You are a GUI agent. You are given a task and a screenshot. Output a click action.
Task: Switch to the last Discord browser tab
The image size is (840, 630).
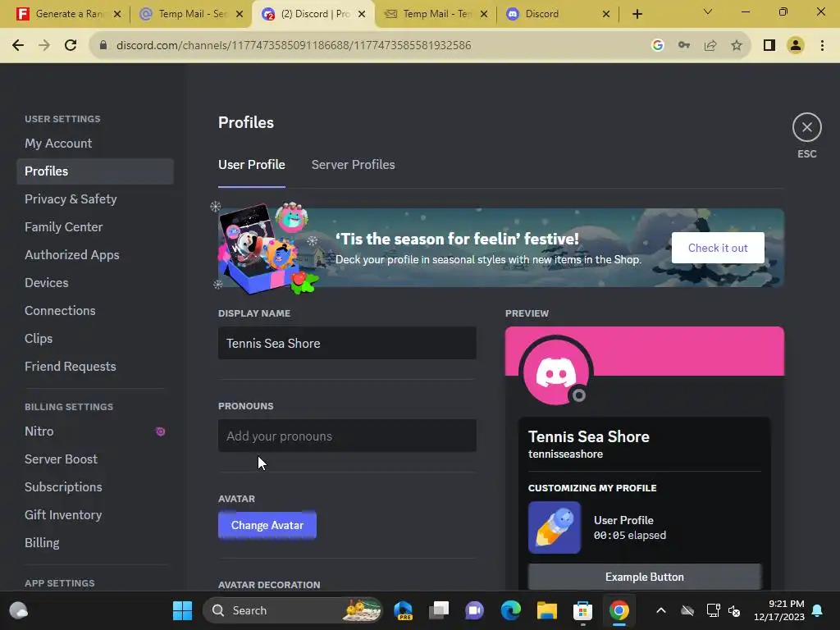557,14
